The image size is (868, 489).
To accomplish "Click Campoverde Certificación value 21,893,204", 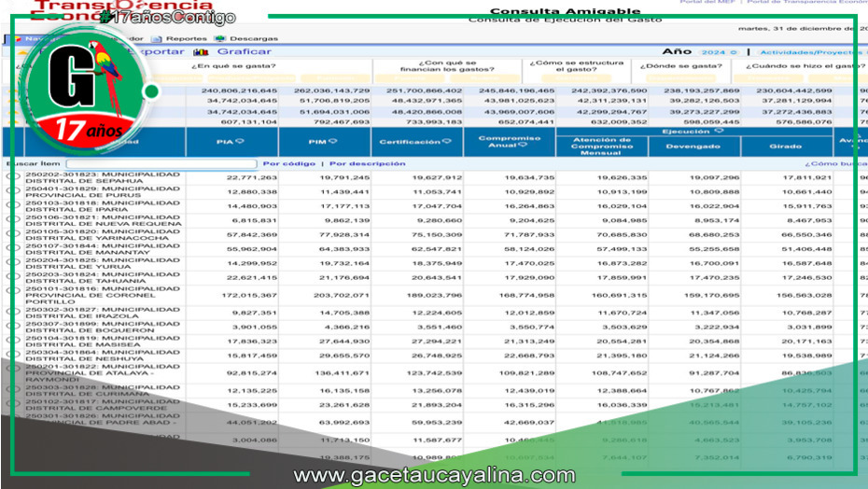I will (437, 405).
